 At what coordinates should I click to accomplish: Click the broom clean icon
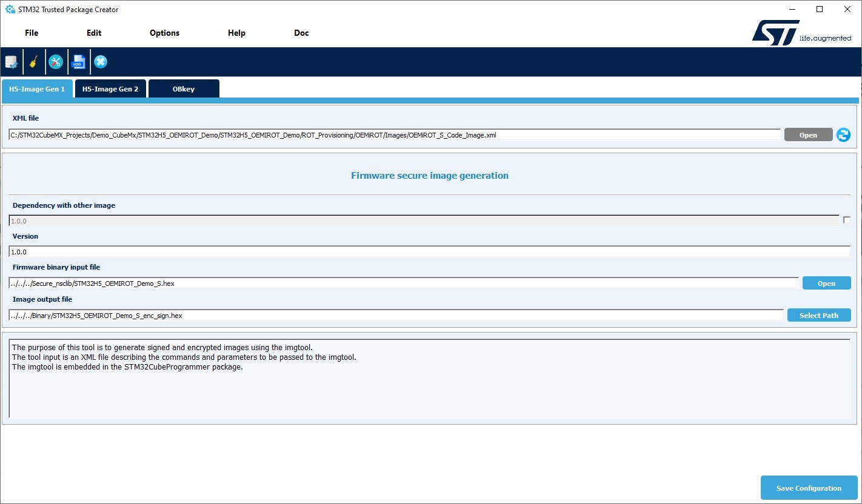pyautogui.click(x=34, y=62)
